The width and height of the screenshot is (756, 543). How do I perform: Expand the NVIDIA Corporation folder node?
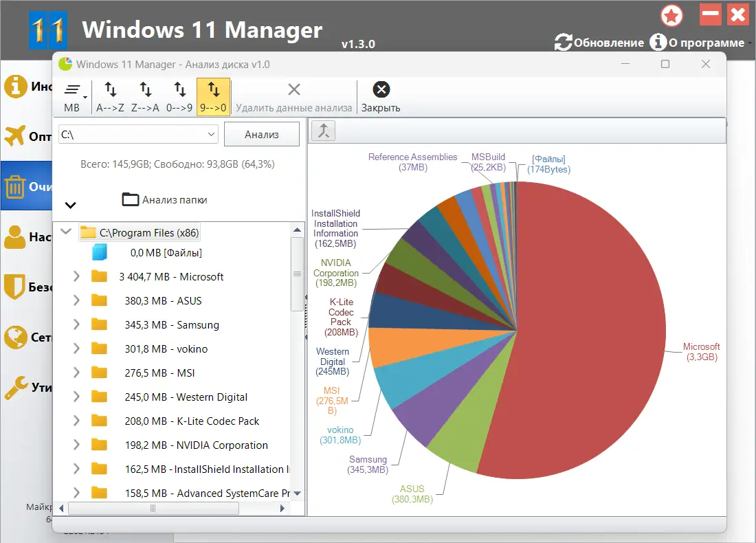click(x=76, y=445)
